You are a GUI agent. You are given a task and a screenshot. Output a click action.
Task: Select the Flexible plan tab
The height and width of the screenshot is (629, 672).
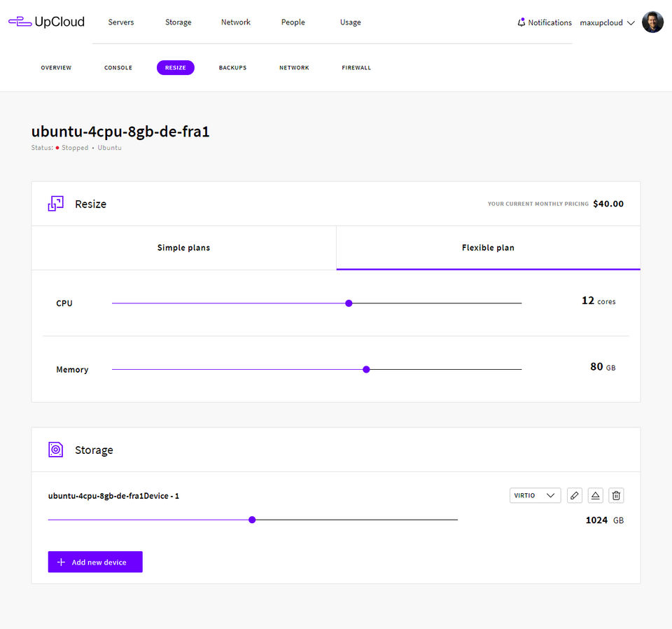point(488,248)
